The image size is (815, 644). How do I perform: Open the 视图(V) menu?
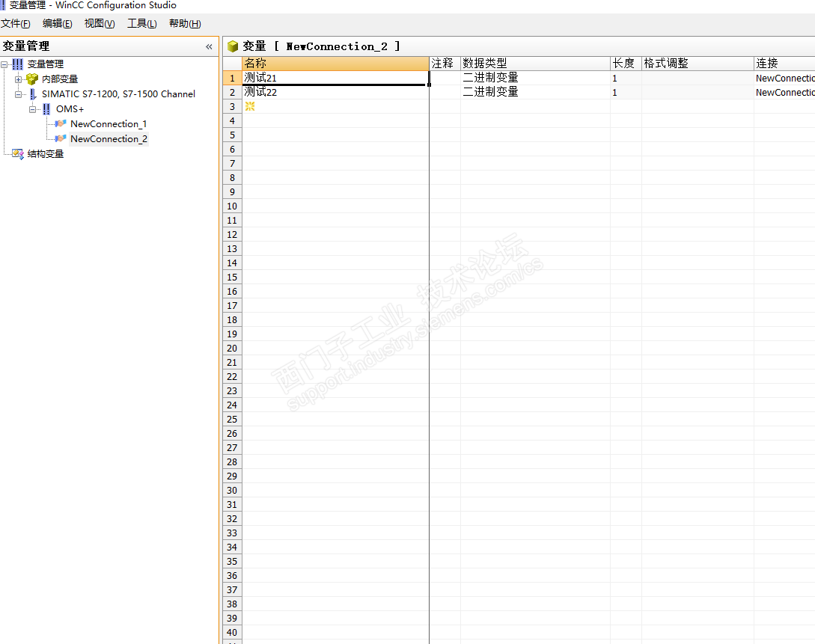100,23
